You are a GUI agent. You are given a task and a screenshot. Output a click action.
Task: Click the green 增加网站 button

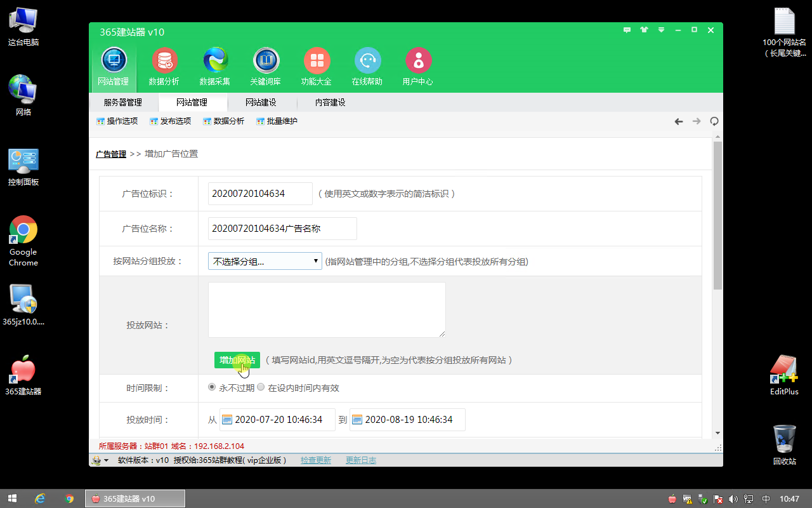(x=237, y=360)
